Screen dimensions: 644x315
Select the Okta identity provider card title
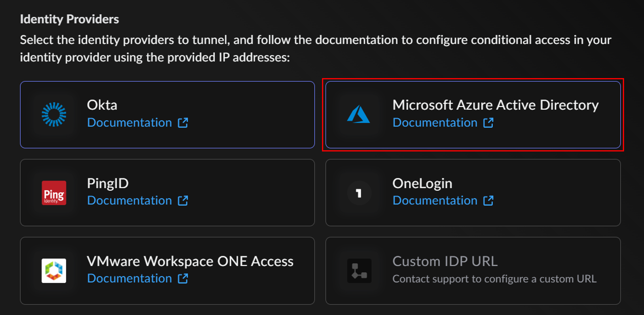pos(102,105)
